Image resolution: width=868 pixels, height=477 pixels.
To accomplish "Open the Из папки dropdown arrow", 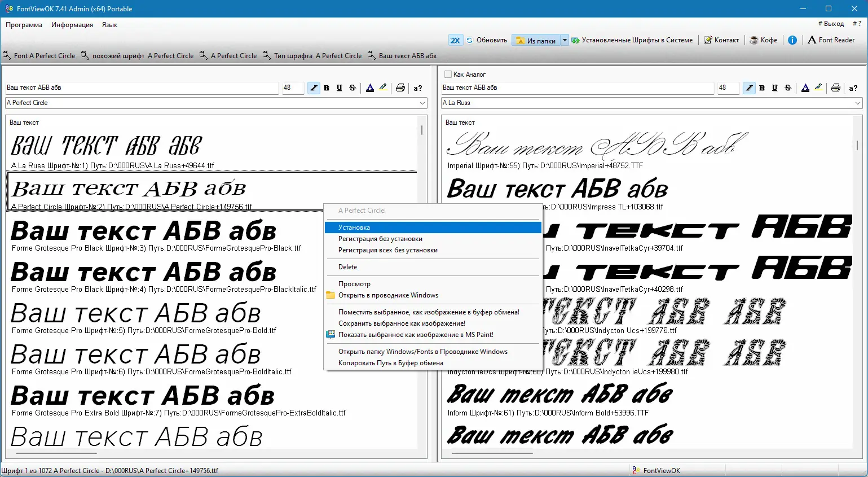I will [565, 40].
